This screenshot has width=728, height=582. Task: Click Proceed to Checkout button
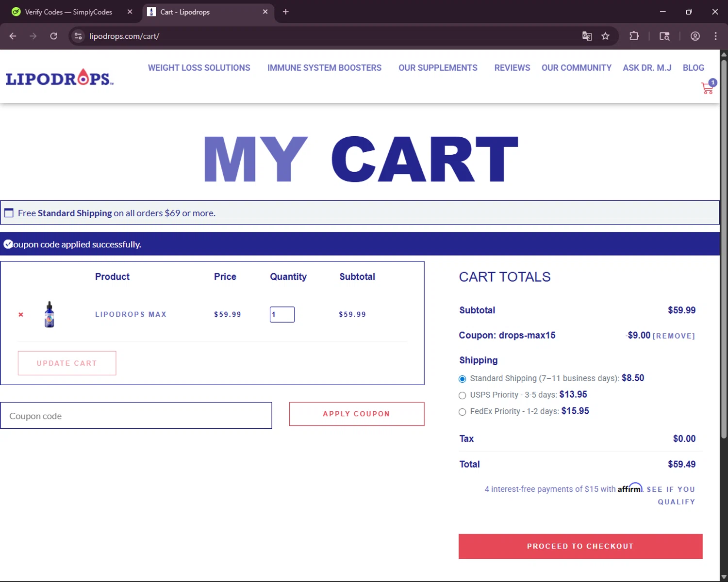(580, 546)
